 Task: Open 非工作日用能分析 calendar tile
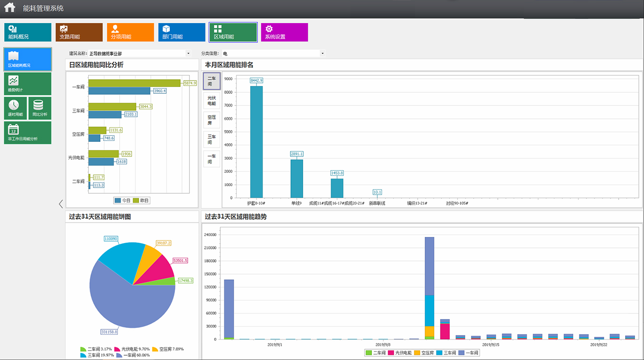pyautogui.click(x=28, y=133)
